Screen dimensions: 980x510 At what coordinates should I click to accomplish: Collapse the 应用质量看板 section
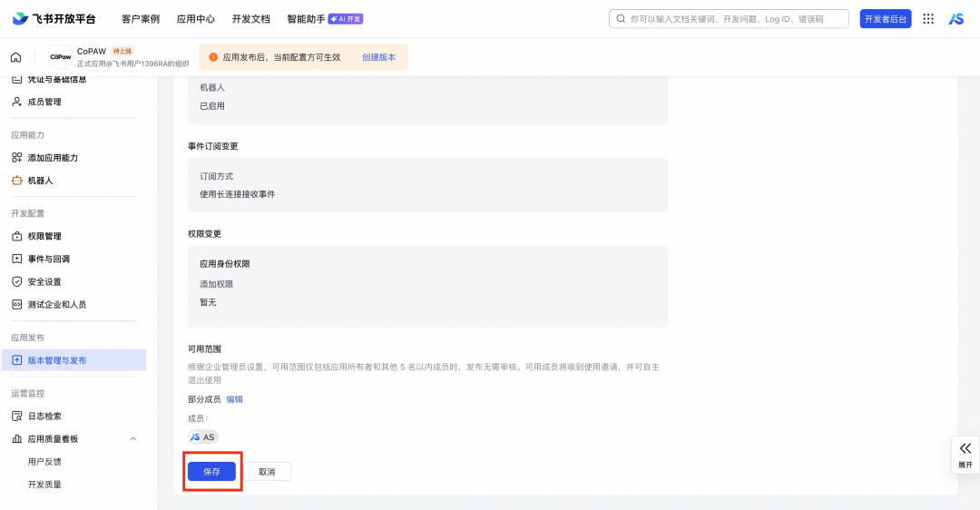(132, 439)
